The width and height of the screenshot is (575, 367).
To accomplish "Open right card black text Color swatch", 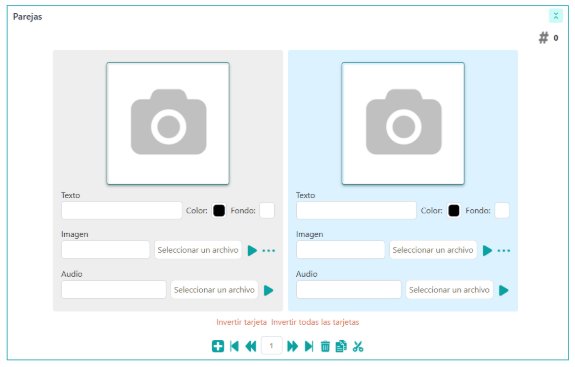I will [454, 211].
